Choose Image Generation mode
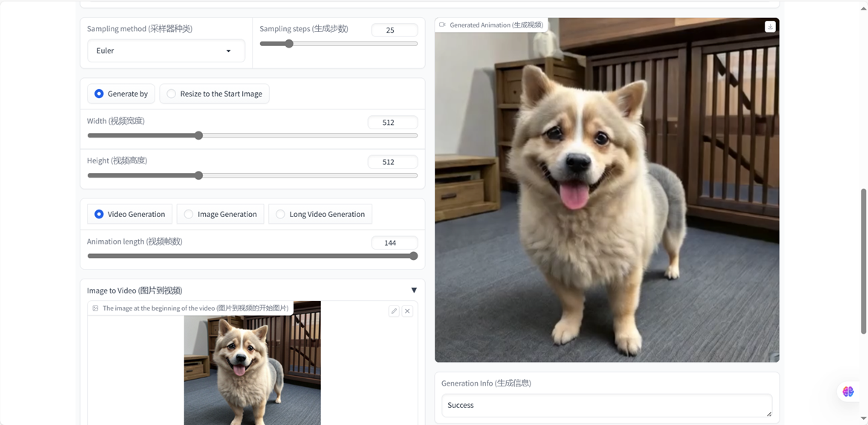868x425 pixels. click(x=220, y=214)
